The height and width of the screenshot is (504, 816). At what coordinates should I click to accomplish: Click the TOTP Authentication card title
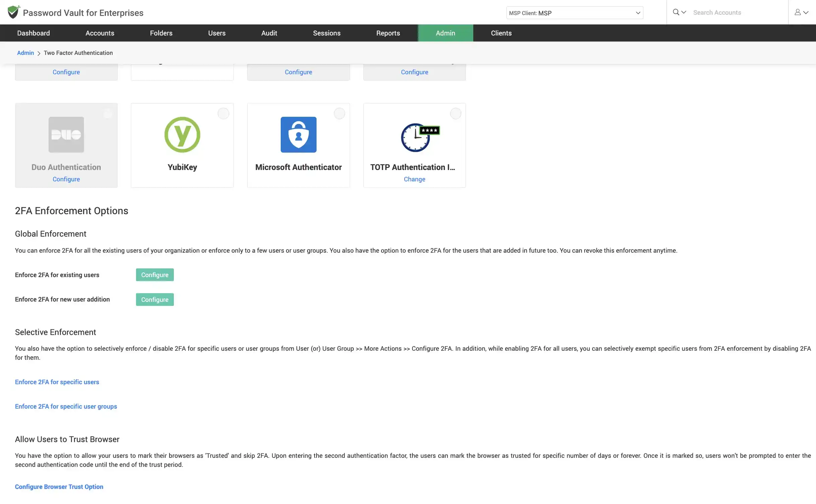(x=413, y=167)
